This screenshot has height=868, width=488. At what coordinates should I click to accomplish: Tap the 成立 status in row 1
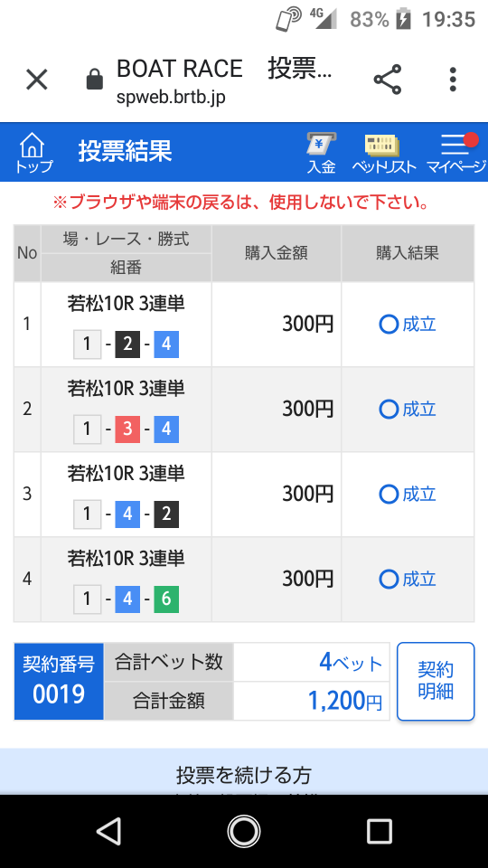point(408,325)
